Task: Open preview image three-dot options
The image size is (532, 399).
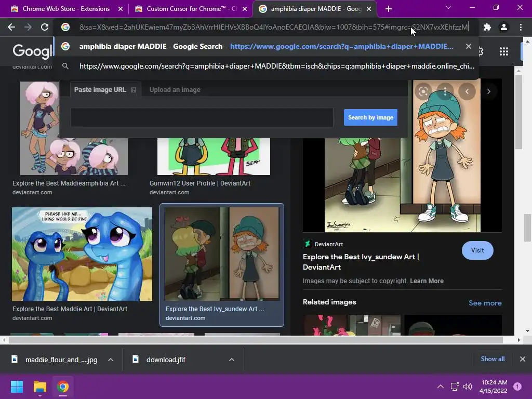Action: [445, 91]
